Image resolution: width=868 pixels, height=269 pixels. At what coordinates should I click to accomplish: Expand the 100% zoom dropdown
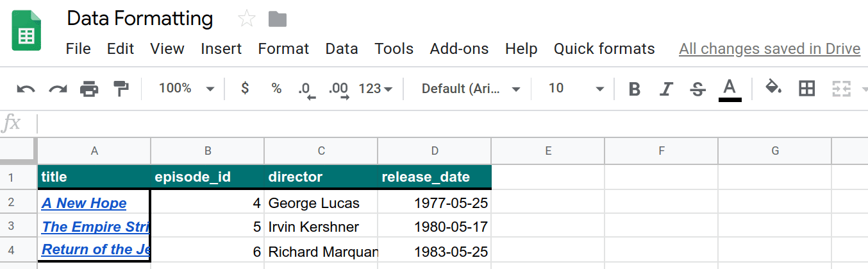186,89
